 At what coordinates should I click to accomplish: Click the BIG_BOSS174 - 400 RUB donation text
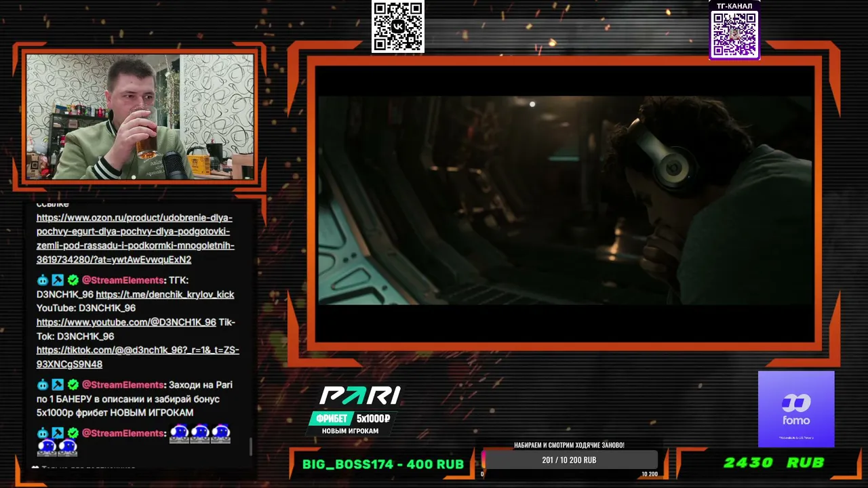pos(383,464)
